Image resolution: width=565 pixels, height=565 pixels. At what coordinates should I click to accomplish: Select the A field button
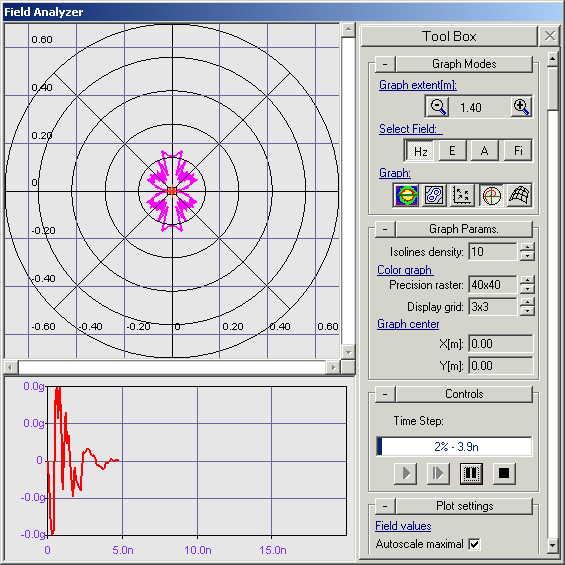485,151
